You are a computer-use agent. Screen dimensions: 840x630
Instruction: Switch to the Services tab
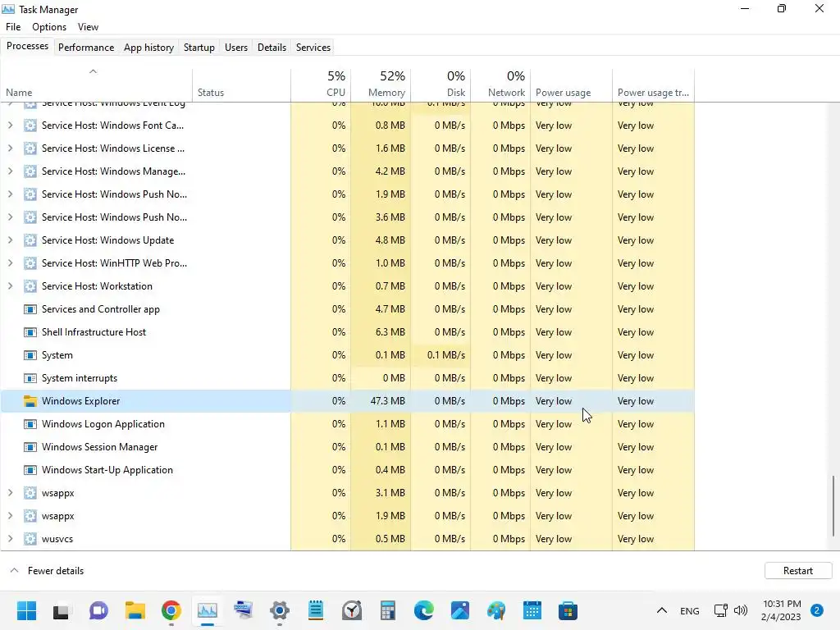click(x=313, y=47)
